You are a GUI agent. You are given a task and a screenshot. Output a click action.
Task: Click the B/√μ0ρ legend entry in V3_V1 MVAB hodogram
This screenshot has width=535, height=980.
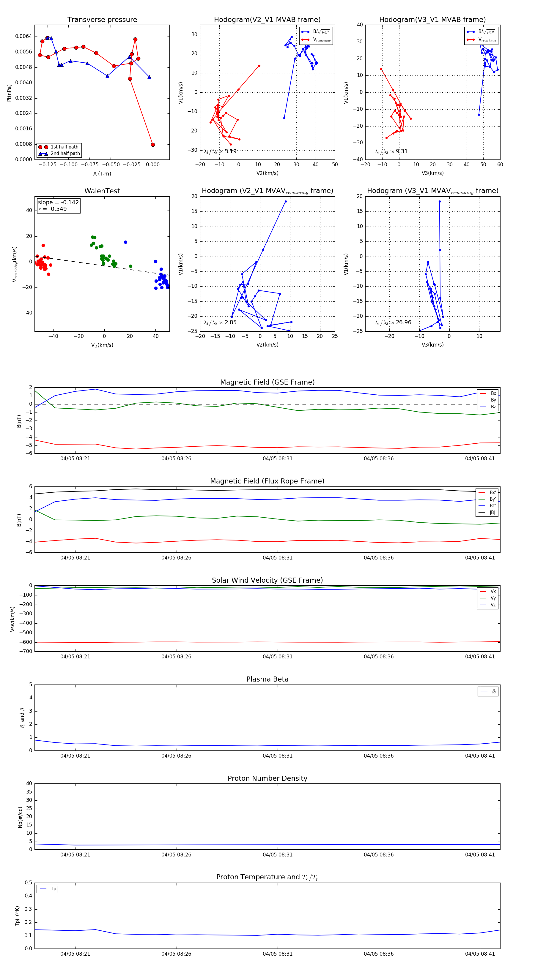click(x=481, y=32)
